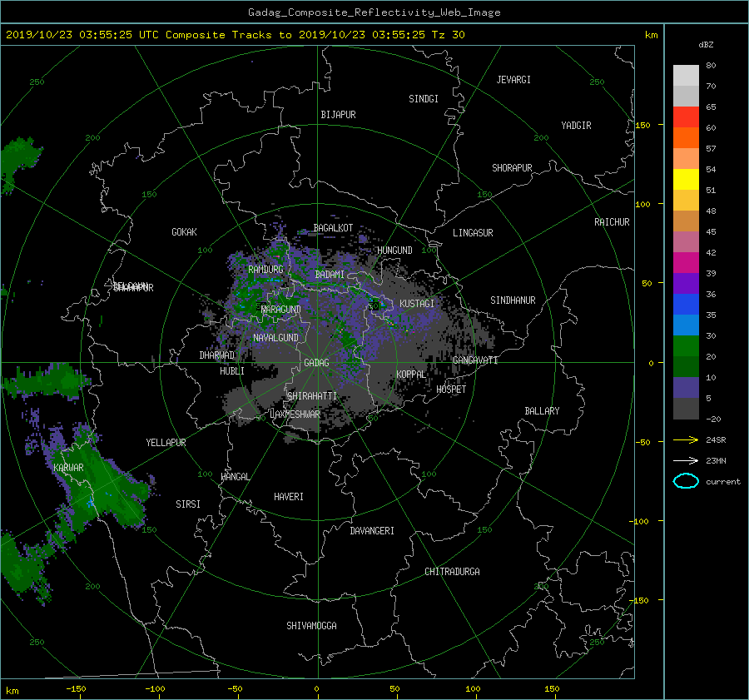Select the grey -20 dBZ color swatch
The image size is (749, 700).
coord(686,409)
